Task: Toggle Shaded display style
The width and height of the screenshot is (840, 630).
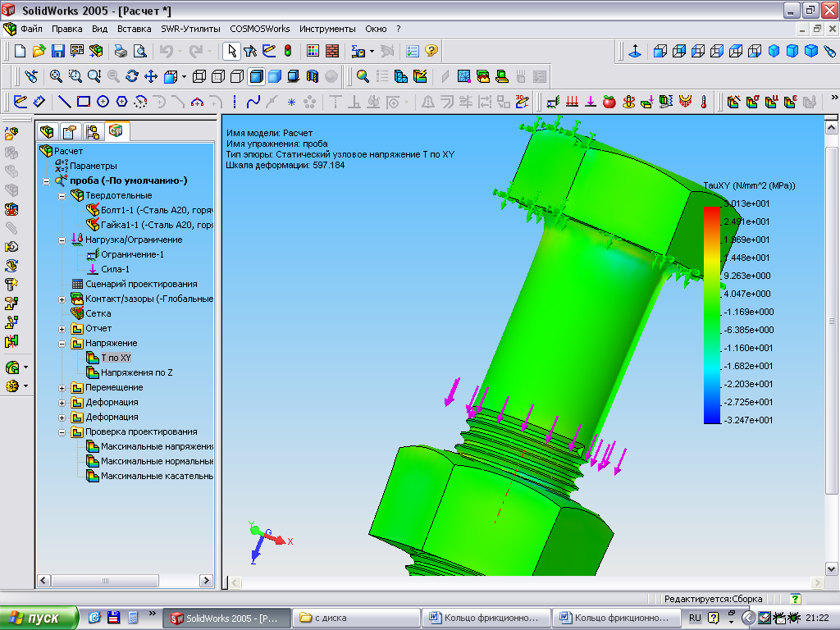Action: coord(275,76)
